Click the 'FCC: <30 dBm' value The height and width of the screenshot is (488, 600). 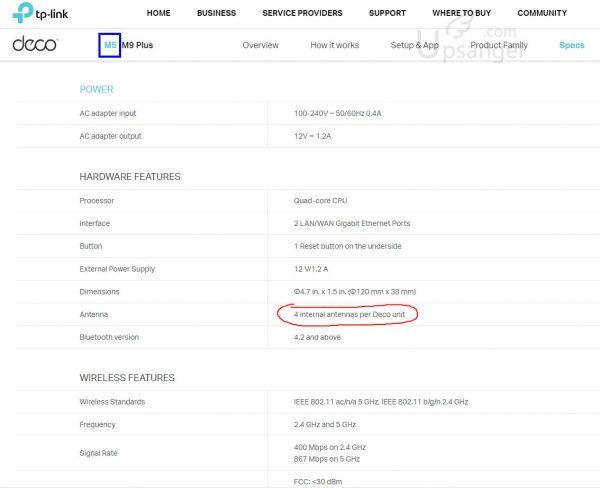[318, 481]
